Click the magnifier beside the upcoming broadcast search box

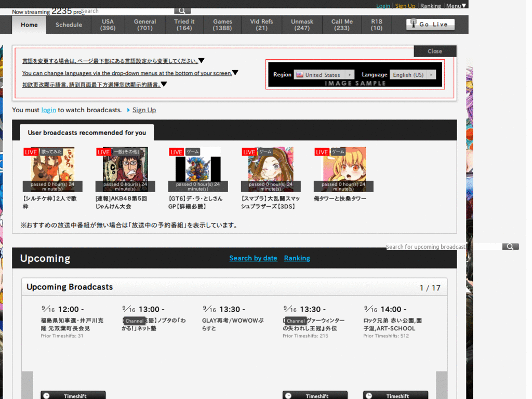pos(509,246)
